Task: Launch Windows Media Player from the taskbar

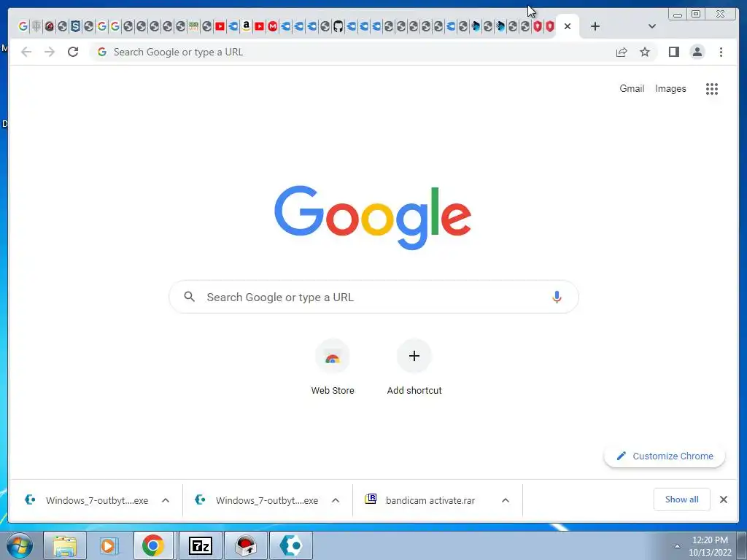Action: [x=109, y=545]
